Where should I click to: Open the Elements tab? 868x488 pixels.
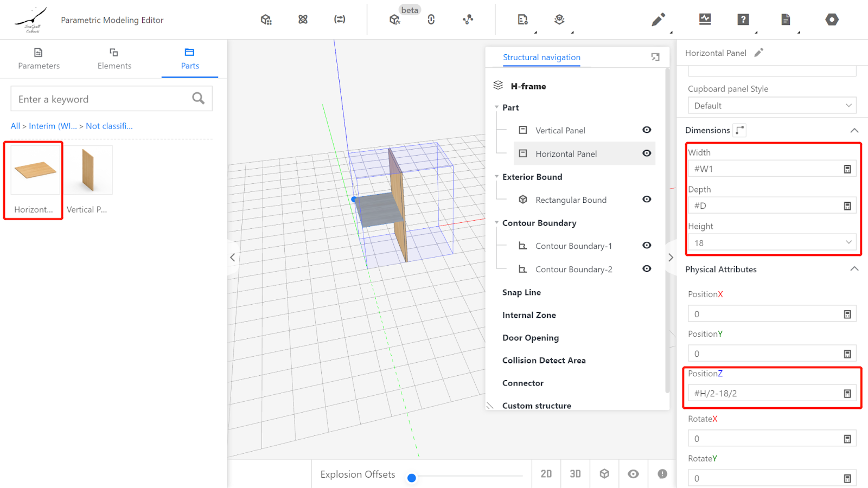(114, 59)
